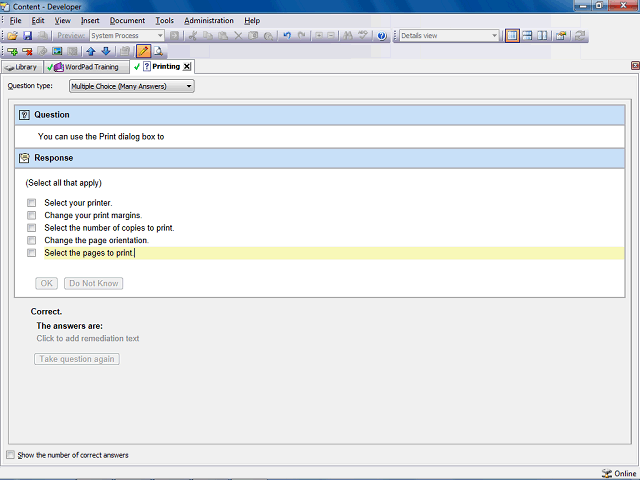
Task: Open the Edit menu
Action: [x=38, y=20]
